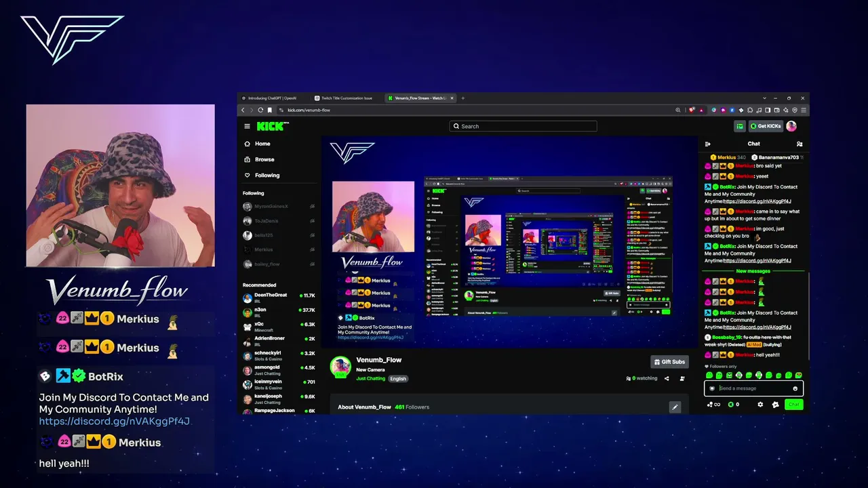The image size is (868, 488).
Task: Click the Venumb_Flow streamer avatar
Action: point(340,367)
